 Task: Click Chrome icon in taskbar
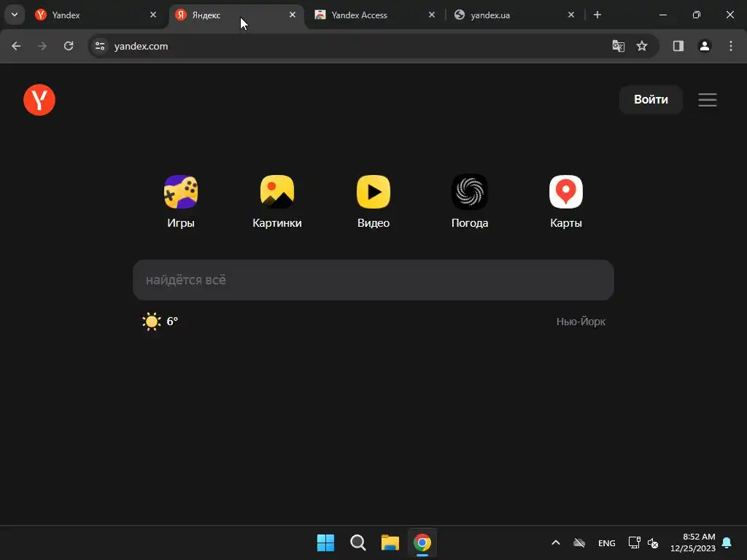[x=422, y=542]
